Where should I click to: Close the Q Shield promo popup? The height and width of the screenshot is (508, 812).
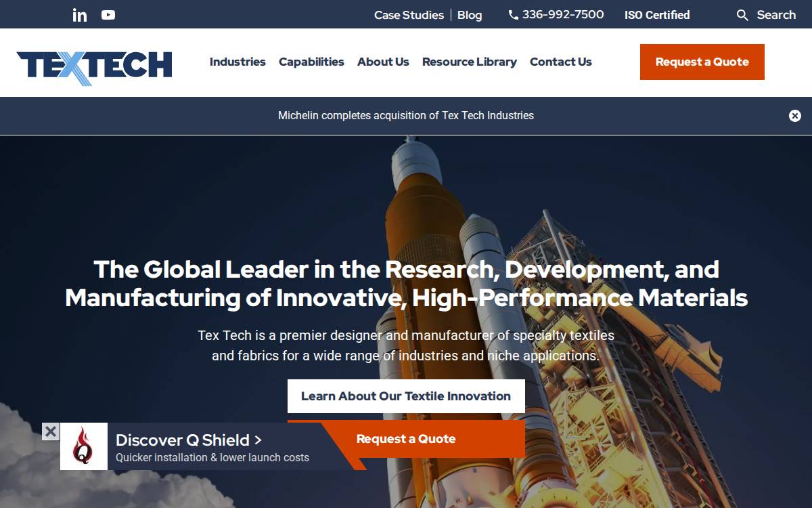point(51,431)
